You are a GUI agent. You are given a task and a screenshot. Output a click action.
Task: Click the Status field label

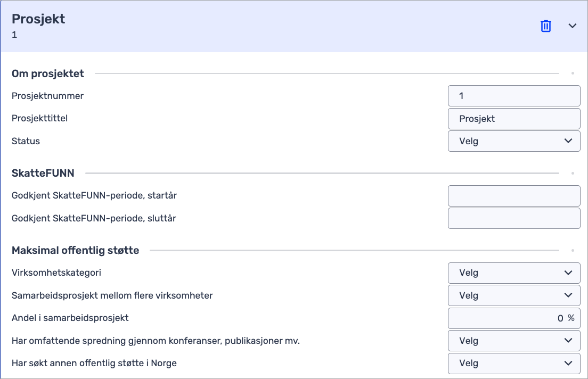click(26, 141)
